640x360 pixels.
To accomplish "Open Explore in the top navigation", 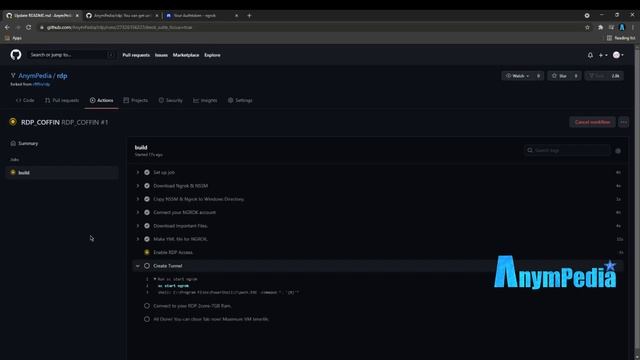I will click(212, 55).
